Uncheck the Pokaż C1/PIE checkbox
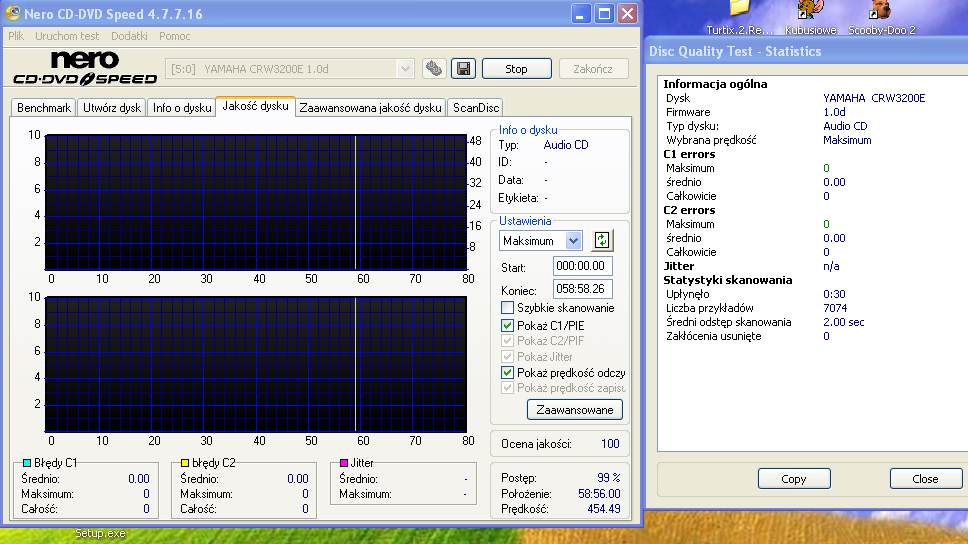 [x=508, y=325]
